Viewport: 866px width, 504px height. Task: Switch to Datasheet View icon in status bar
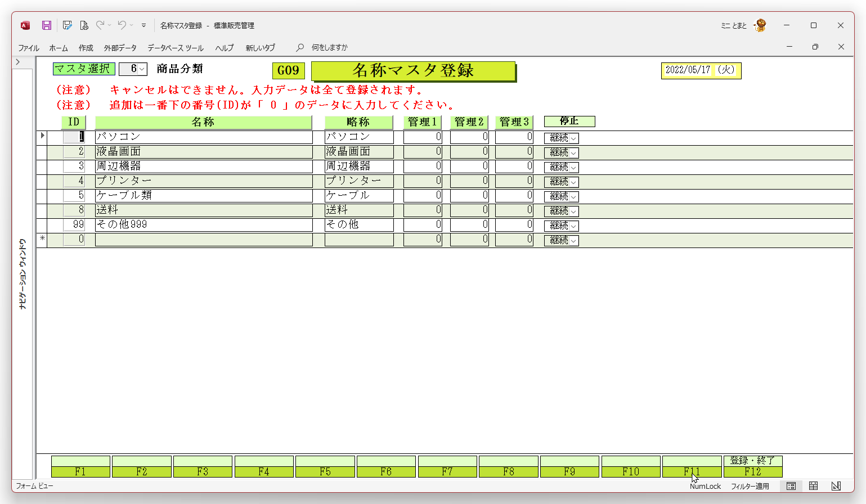[814, 486]
